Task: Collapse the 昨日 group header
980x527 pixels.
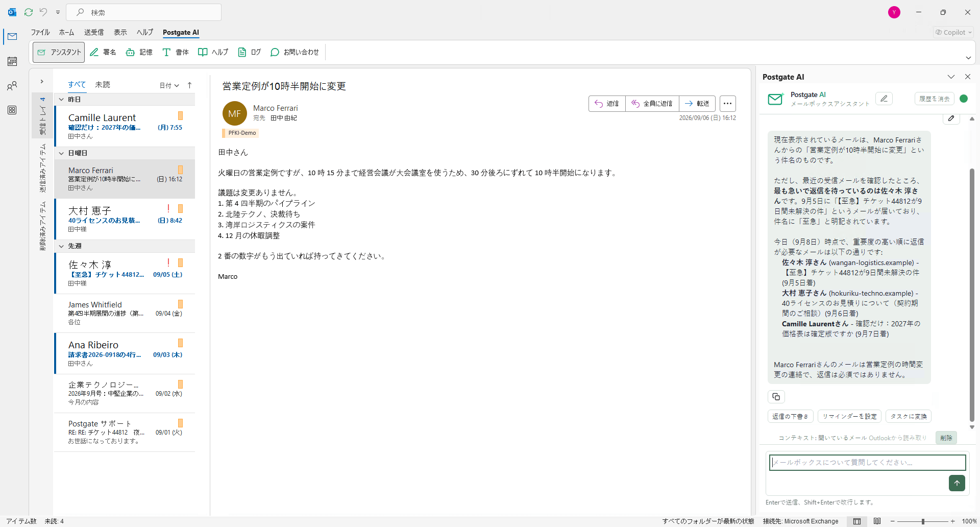Action: [x=125, y=100]
